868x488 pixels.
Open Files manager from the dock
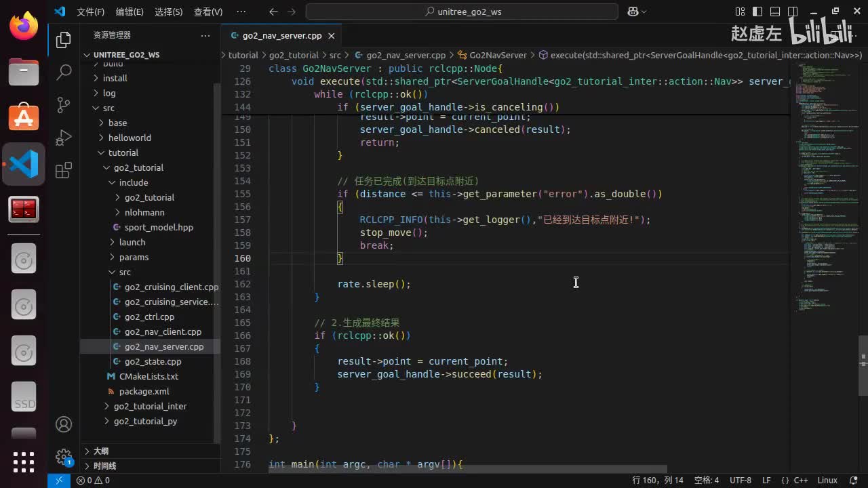pyautogui.click(x=24, y=71)
